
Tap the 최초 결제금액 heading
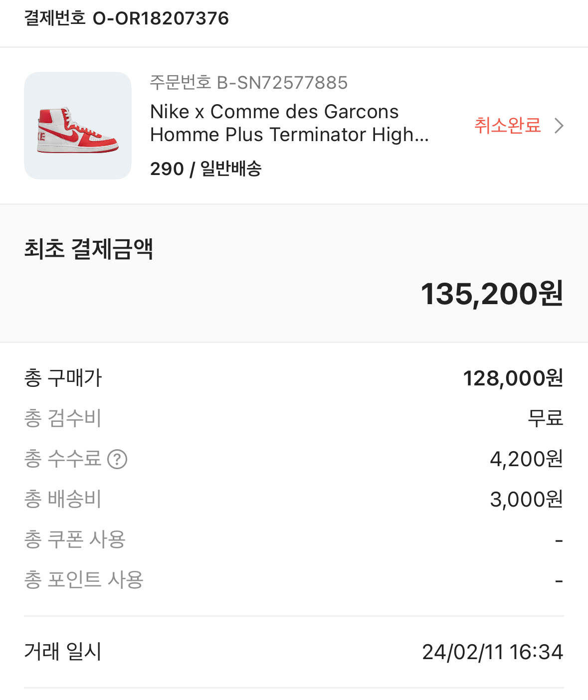89,249
